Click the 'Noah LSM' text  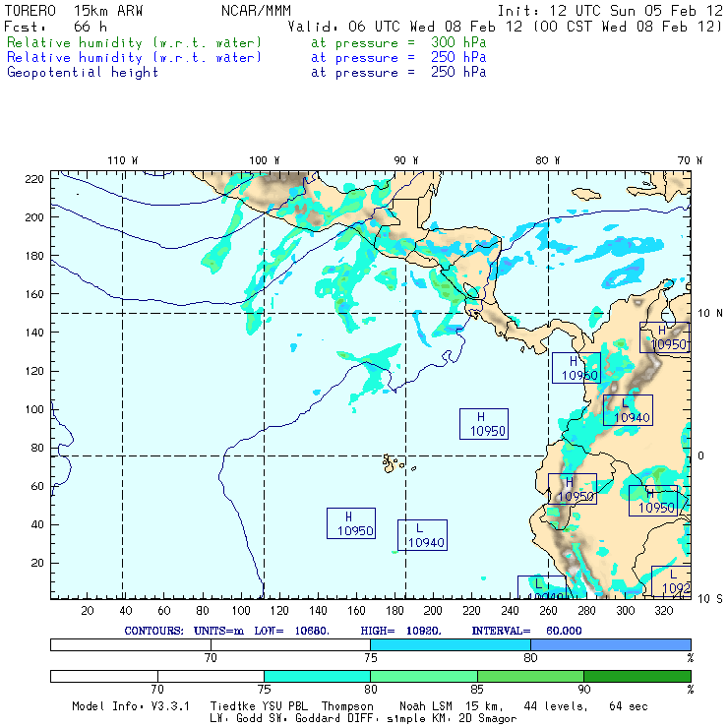426,706
